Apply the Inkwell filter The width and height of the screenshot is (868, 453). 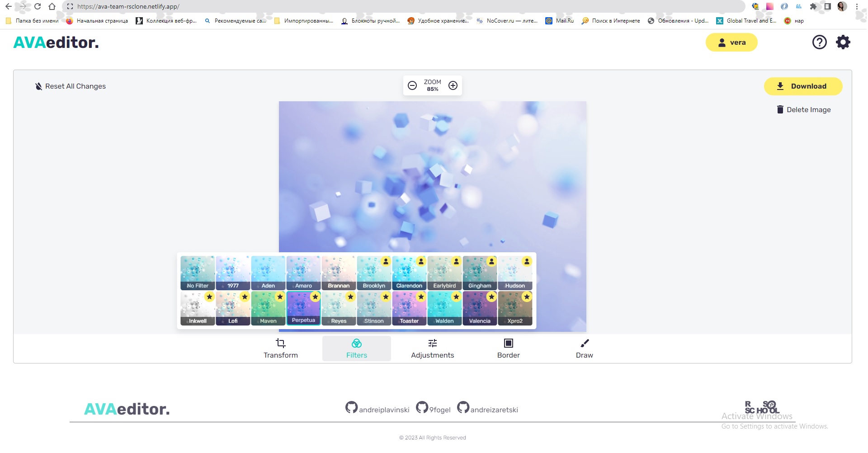(198, 308)
